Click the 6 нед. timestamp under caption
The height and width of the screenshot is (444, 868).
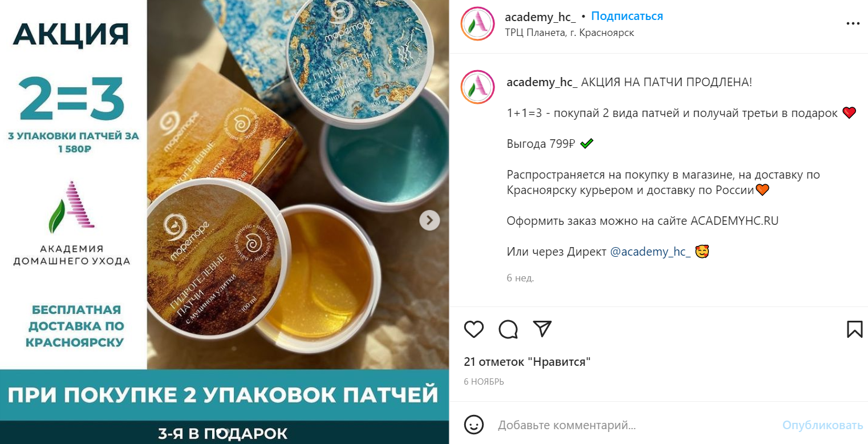coord(520,278)
